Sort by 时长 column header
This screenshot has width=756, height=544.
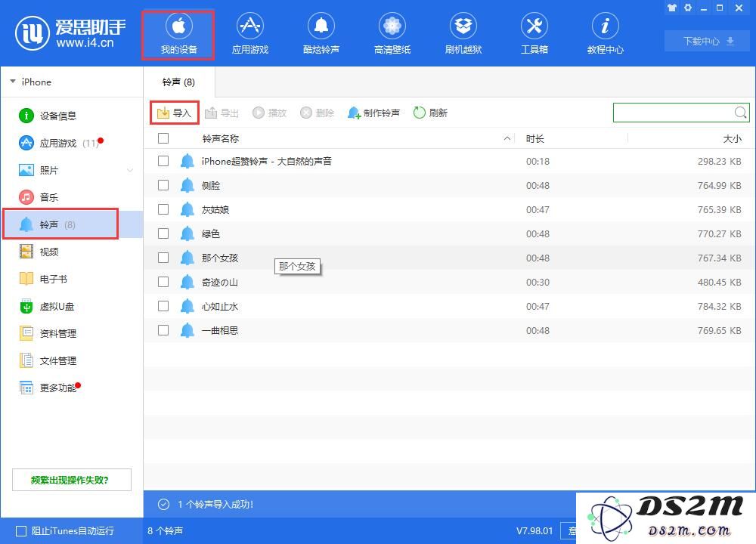(534, 139)
